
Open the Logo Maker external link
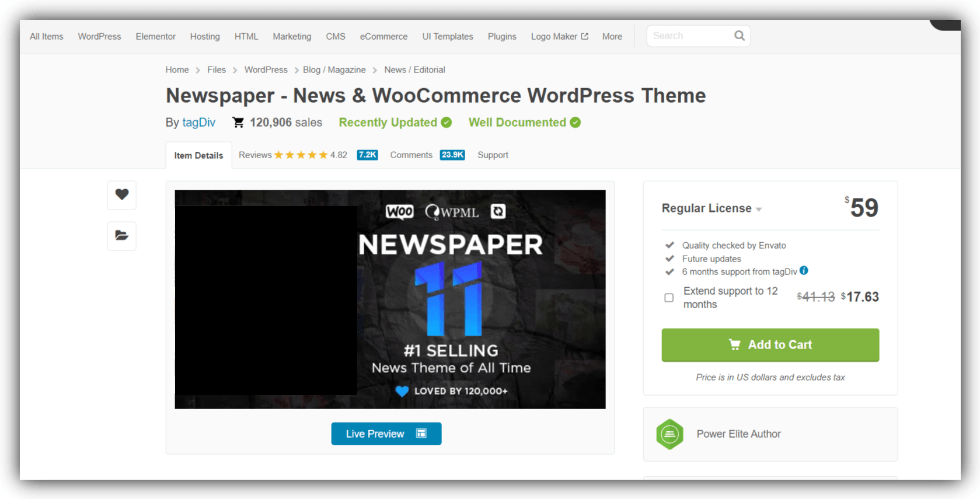point(559,36)
